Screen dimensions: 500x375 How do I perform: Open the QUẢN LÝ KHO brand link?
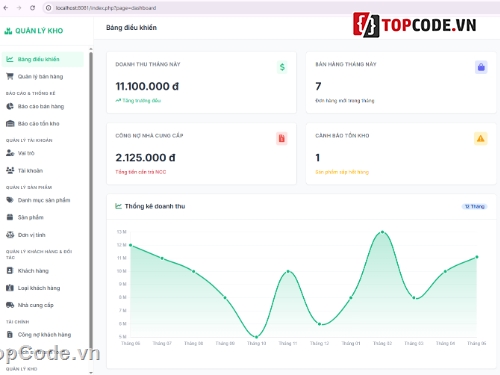[34, 31]
